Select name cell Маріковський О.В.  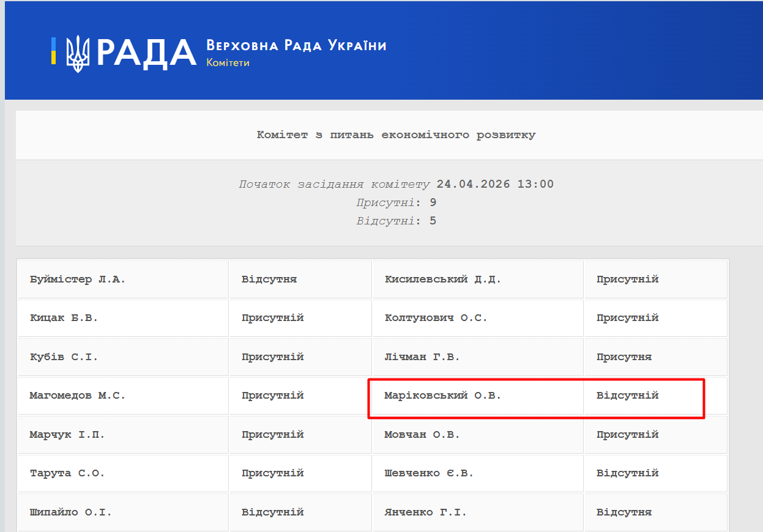pyautogui.click(x=478, y=396)
